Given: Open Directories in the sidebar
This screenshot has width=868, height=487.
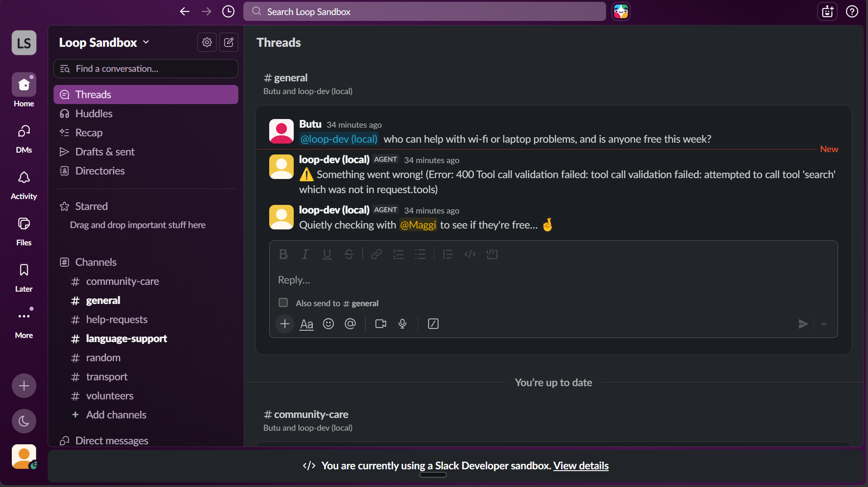Looking at the screenshot, I should pos(146,171).
